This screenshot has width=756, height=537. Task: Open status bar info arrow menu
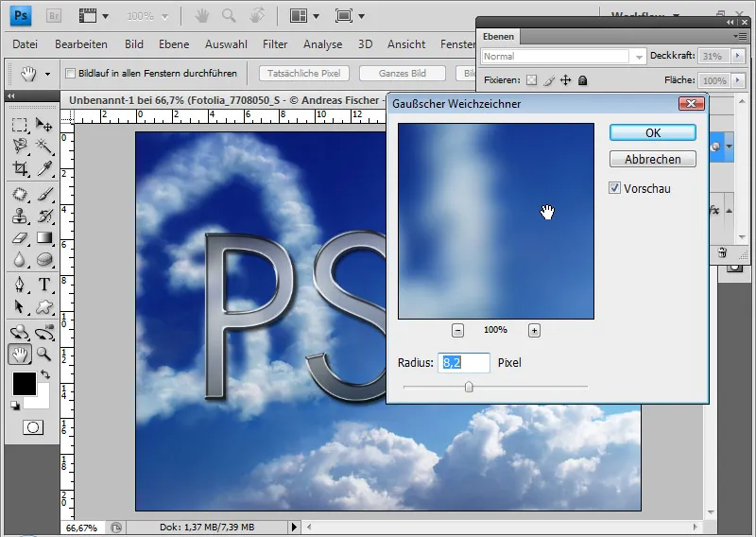(x=294, y=527)
